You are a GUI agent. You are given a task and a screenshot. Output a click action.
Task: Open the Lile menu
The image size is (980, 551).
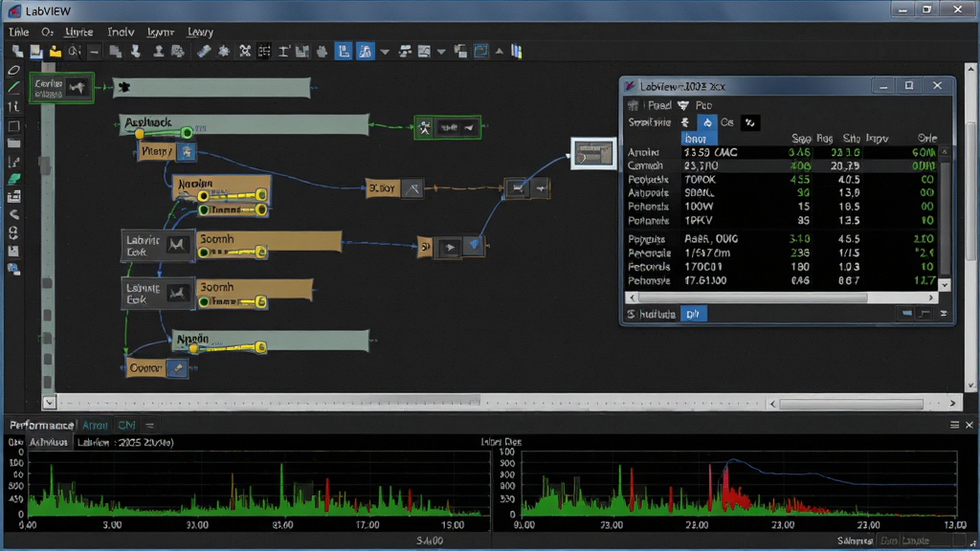coord(19,32)
